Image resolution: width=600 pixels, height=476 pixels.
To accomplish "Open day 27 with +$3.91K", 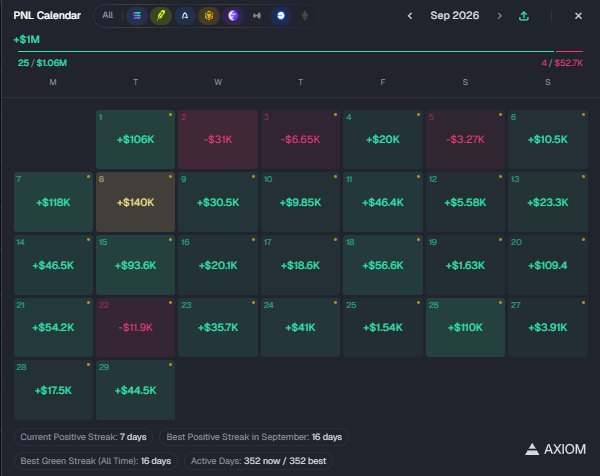I will (548, 328).
